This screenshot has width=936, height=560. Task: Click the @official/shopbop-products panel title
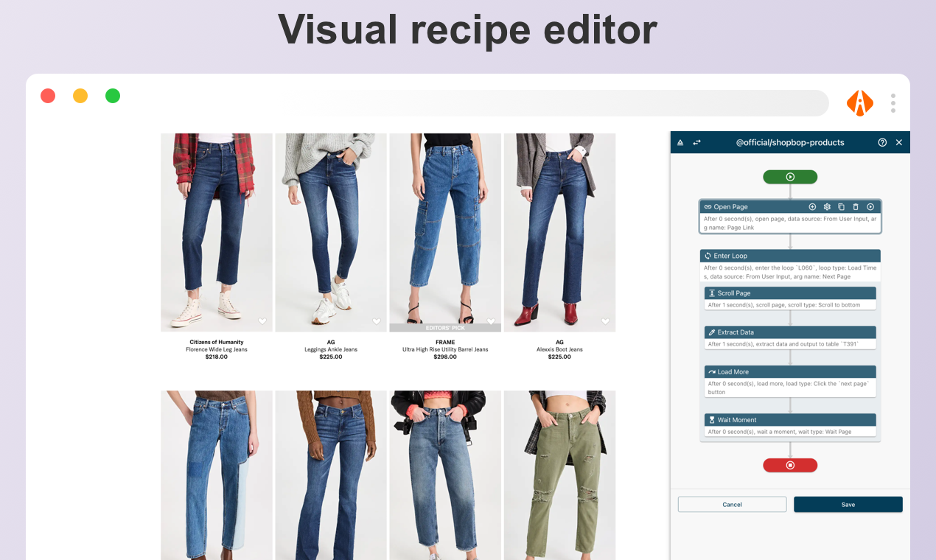790,142
